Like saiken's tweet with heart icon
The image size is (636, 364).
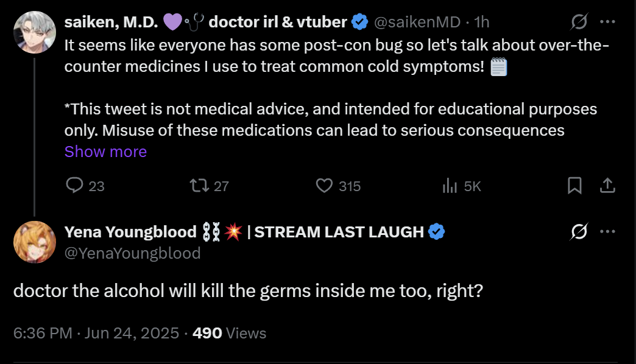pos(324,186)
